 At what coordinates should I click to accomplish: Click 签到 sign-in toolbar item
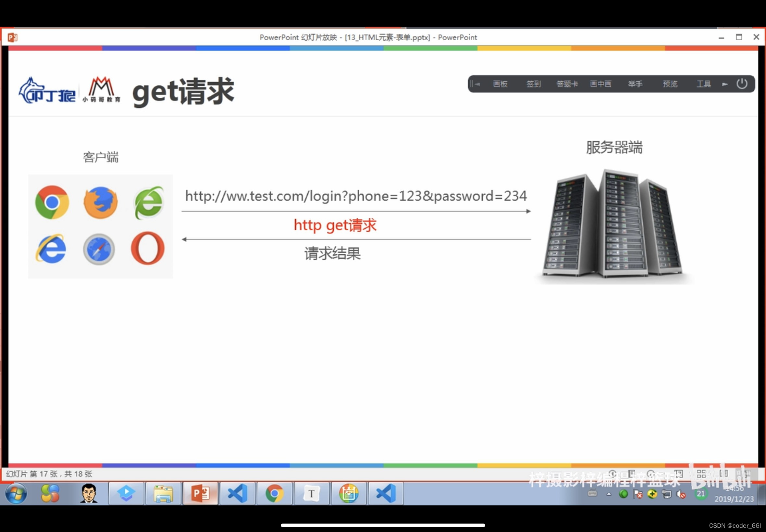[533, 84]
